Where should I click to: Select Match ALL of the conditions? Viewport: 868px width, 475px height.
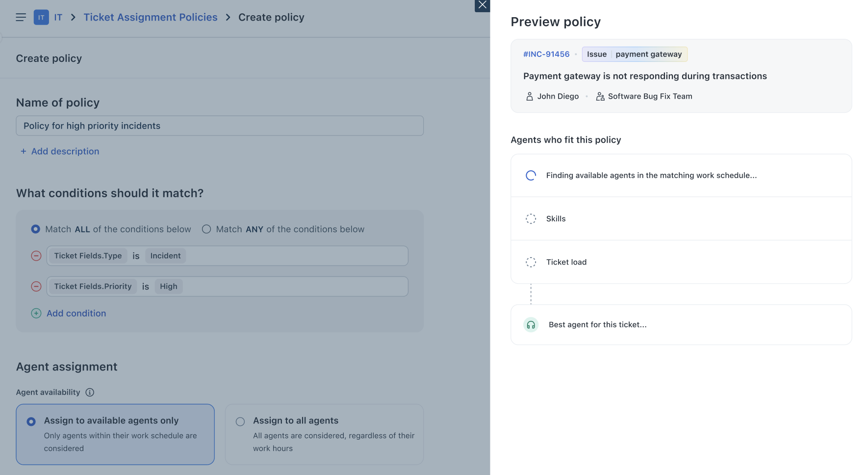click(x=36, y=229)
